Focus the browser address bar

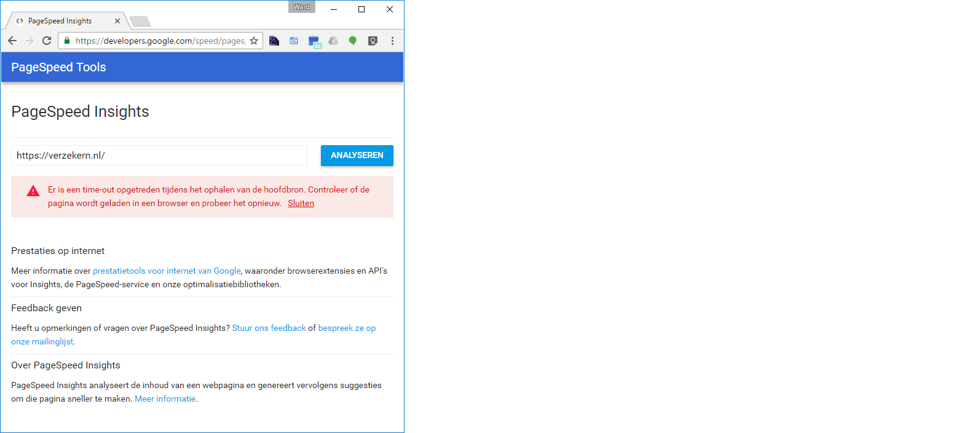click(x=160, y=41)
